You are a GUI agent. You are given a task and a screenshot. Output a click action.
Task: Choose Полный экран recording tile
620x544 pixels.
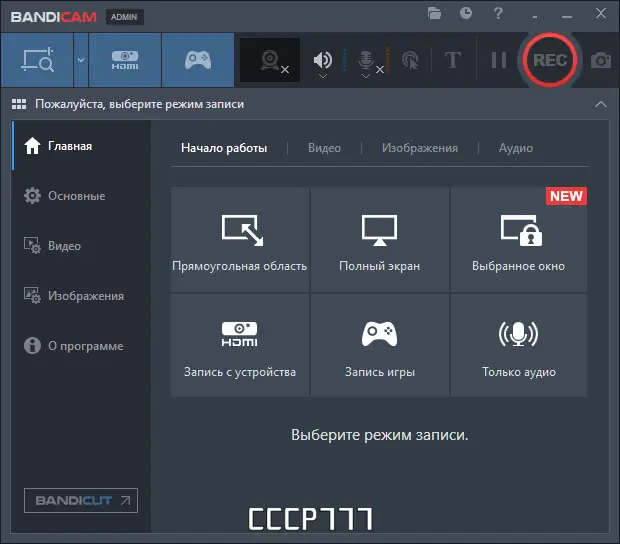click(380, 240)
